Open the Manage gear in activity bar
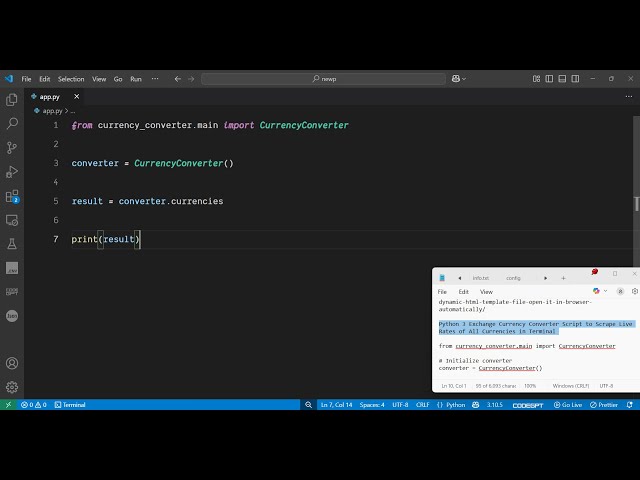The image size is (640, 480). point(12,387)
